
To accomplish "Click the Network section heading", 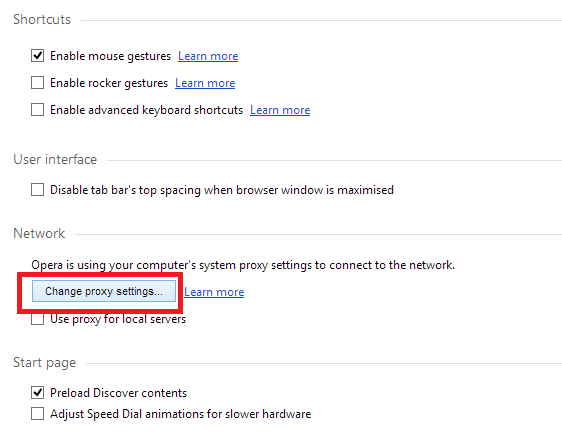I will click(x=39, y=233).
